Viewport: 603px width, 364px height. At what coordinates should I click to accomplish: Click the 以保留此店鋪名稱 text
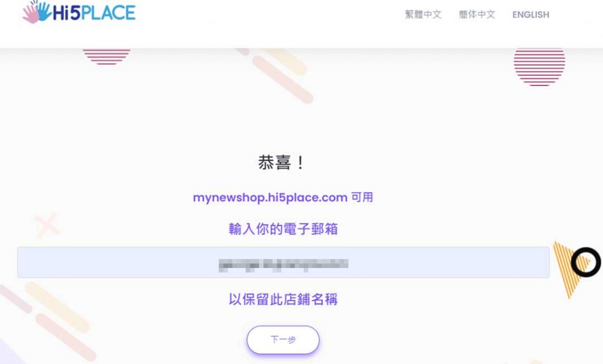tap(283, 299)
